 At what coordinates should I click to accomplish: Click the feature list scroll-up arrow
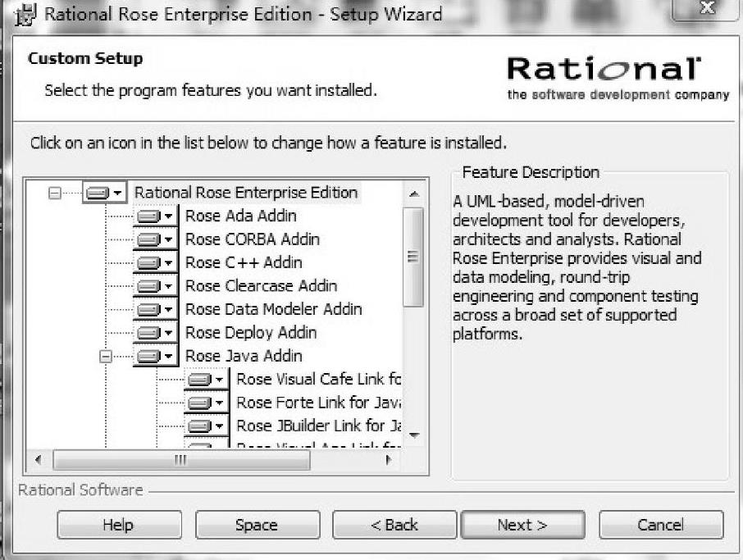tap(414, 193)
